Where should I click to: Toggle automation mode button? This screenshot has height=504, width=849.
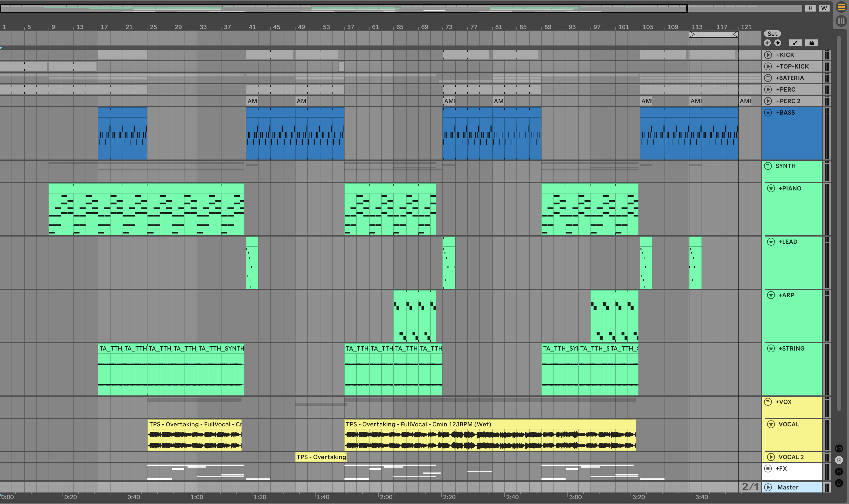coord(795,43)
